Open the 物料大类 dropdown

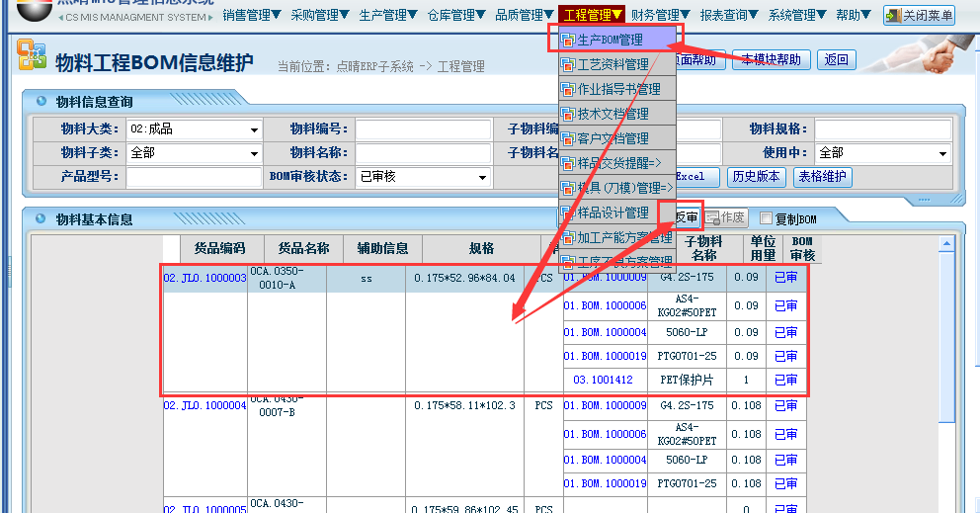point(254,130)
